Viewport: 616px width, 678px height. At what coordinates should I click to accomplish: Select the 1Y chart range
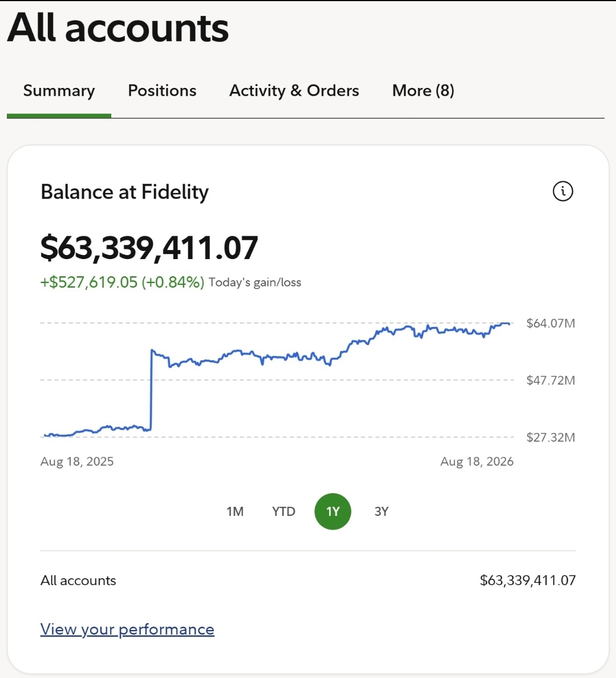(333, 511)
